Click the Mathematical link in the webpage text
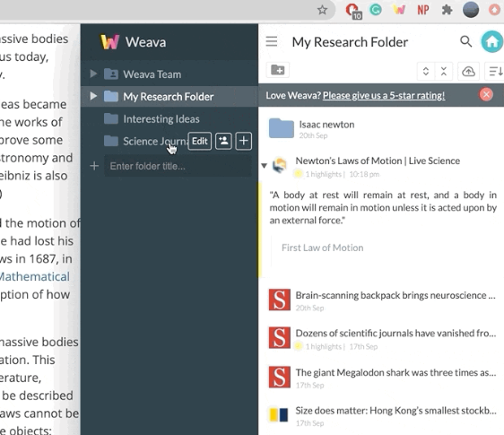 click(35, 277)
